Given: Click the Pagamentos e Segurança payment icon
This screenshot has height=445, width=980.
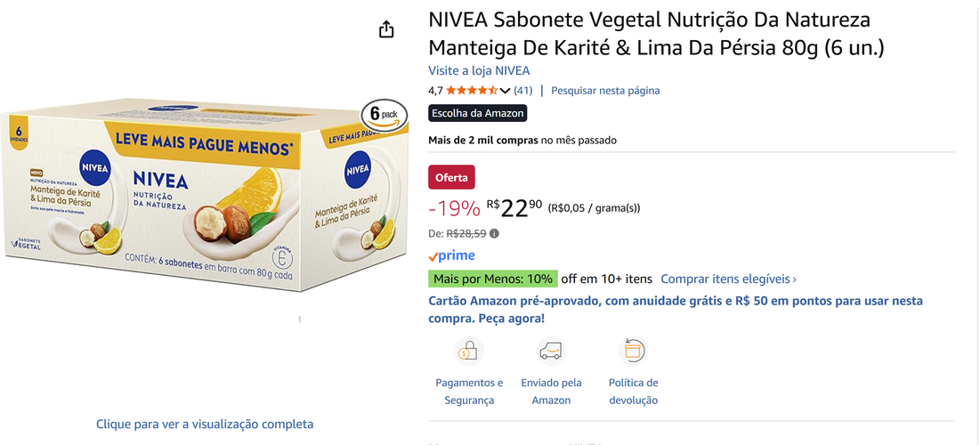Looking at the screenshot, I should pos(468,351).
